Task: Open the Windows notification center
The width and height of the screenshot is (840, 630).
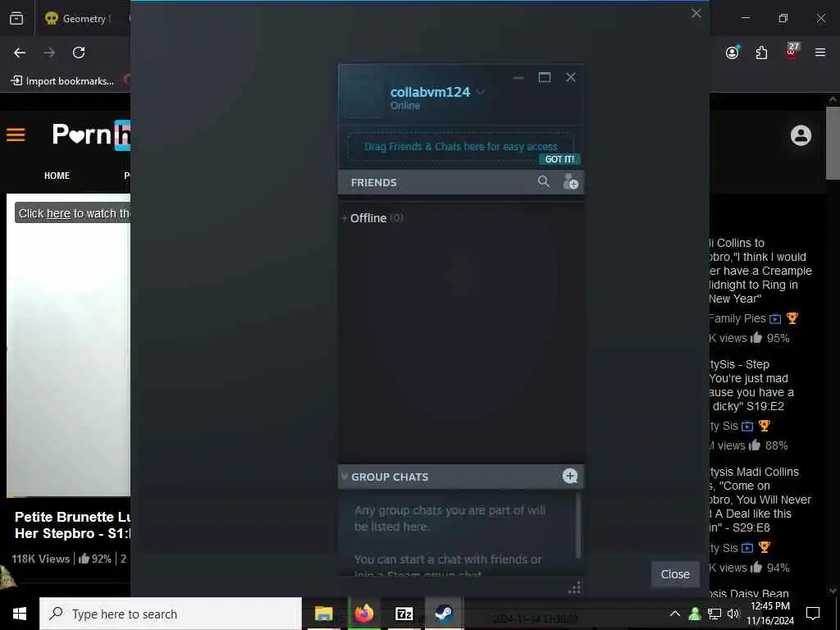Action: point(813,614)
